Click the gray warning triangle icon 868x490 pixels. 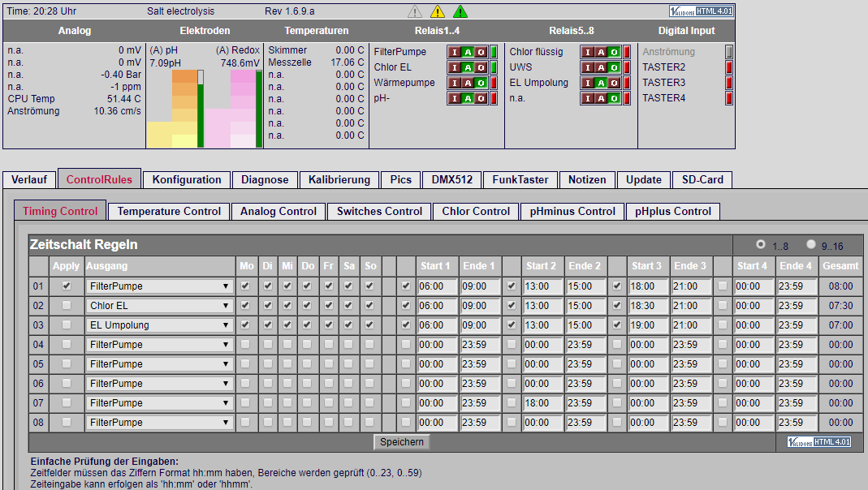[415, 11]
